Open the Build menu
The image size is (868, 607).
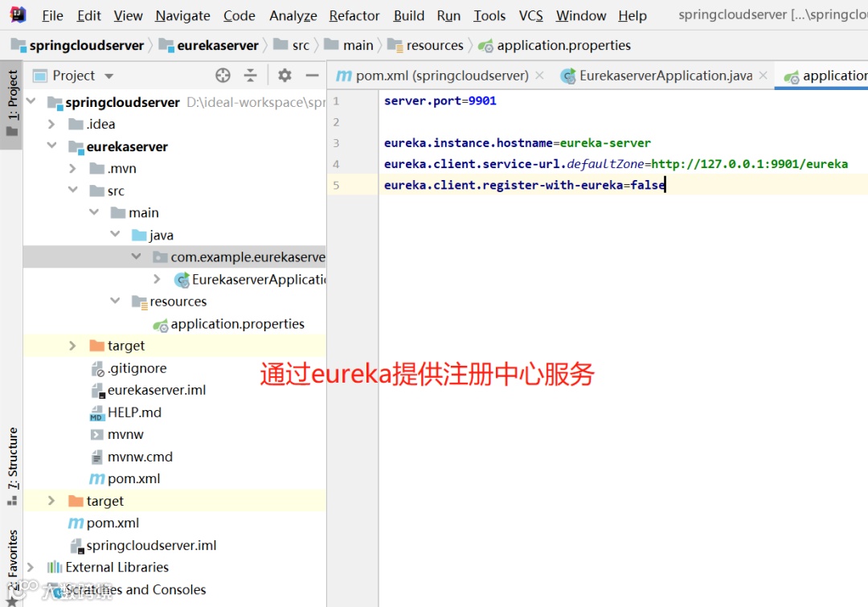pyautogui.click(x=408, y=15)
